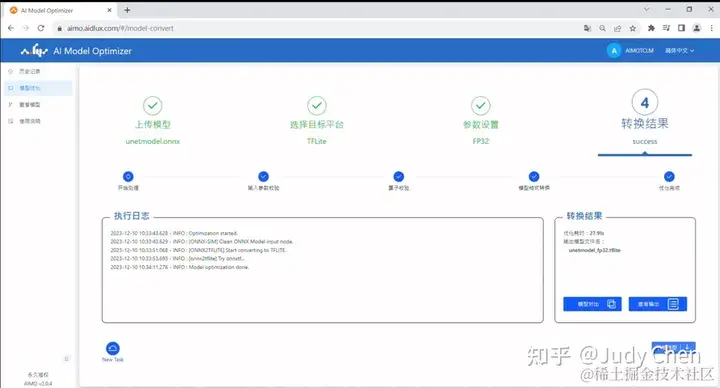Click the zoom magnifier icon in address bar
The height and width of the screenshot is (388, 720).
pos(602,28)
